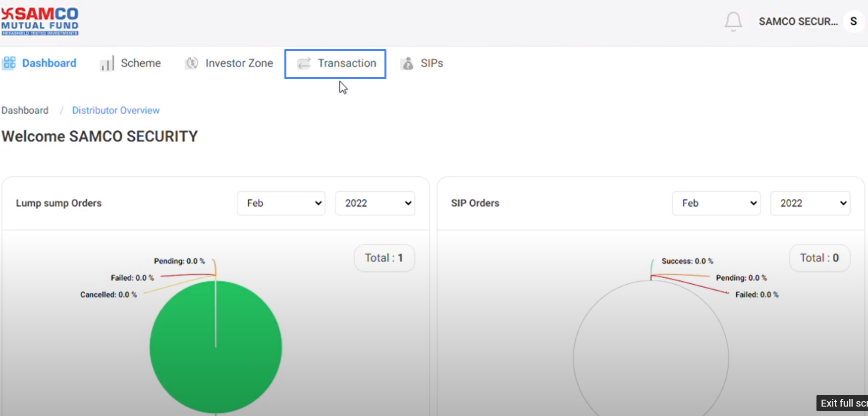
Task: Open SIP Orders month dropdown
Action: point(716,203)
